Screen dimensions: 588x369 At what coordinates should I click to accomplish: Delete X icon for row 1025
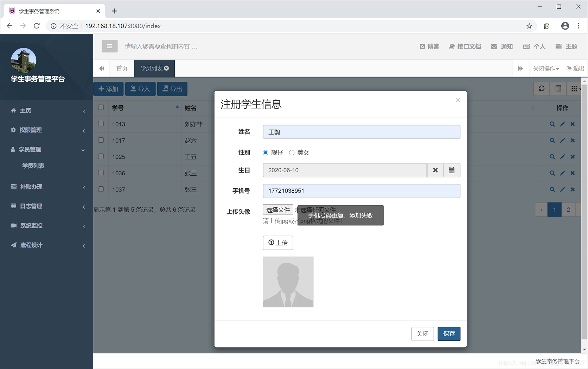click(573, 157)
